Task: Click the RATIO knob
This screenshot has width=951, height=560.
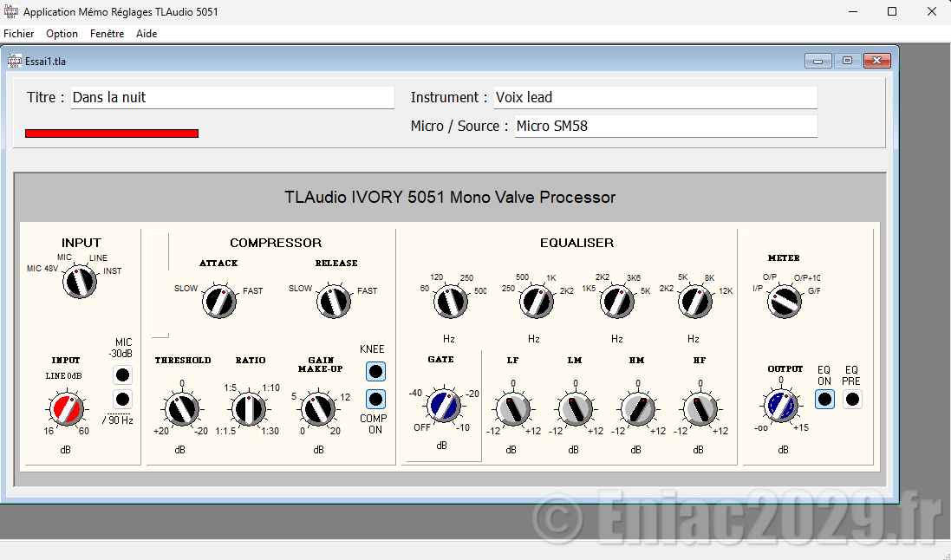Action: click(248, 407)
